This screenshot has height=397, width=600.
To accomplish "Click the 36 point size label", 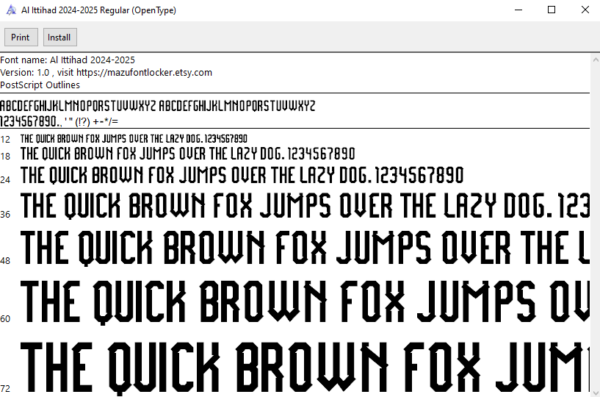I will point(5,214).
